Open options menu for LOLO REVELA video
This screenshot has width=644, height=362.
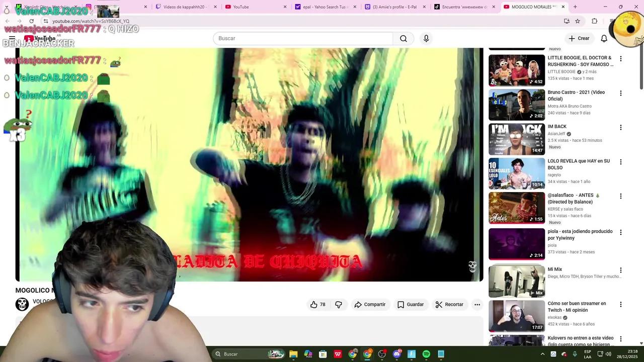pos(620,162)
